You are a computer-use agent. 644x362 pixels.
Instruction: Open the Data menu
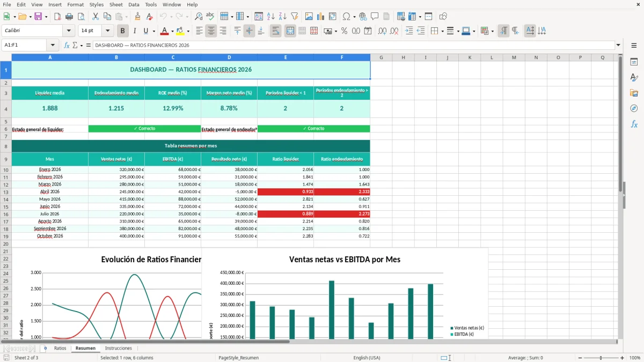click(x=134, y=4)
